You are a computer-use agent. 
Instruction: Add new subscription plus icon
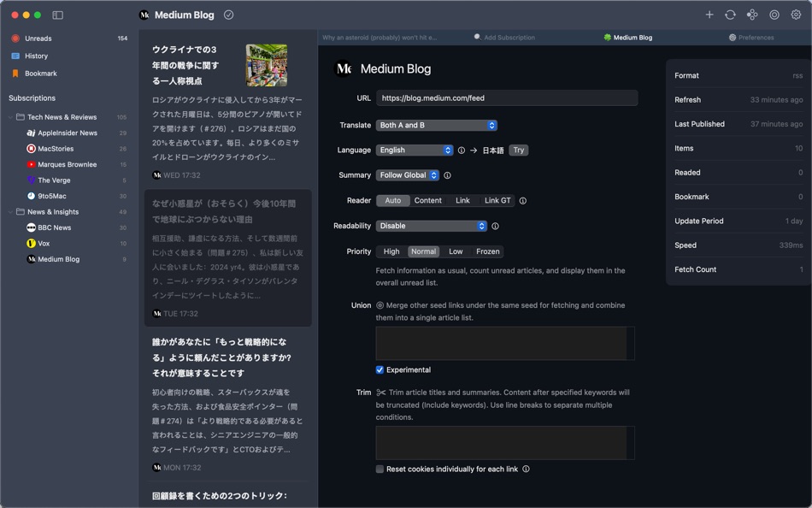tap(709, 15)
